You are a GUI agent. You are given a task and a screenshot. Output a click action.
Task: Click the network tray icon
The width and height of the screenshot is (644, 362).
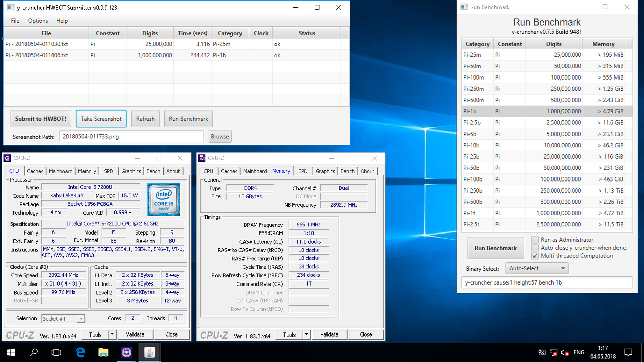(x=553, y=352)
